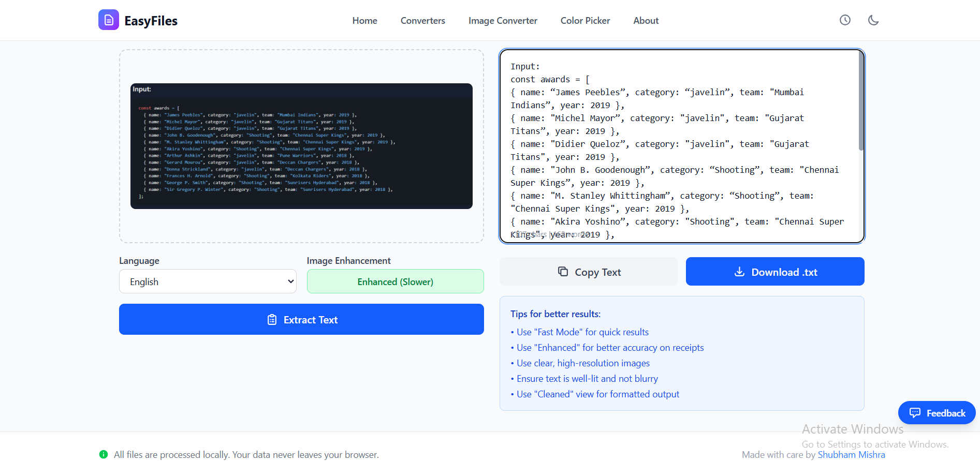Open the Shubham Mishra link

click(851, 455)
